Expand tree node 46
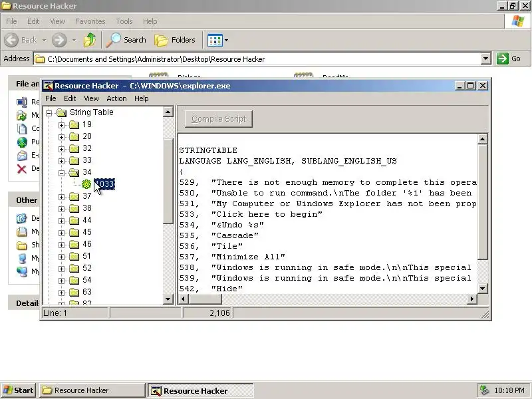 click(61, 245)
